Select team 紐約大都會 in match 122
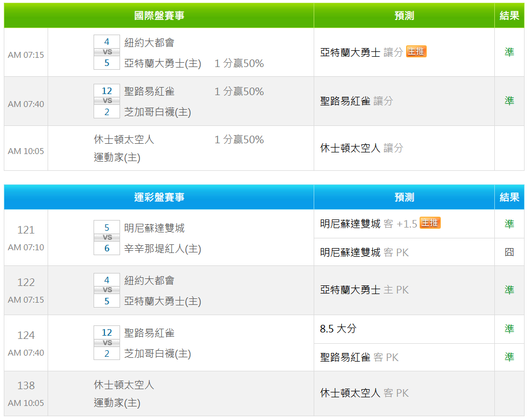 149,281
